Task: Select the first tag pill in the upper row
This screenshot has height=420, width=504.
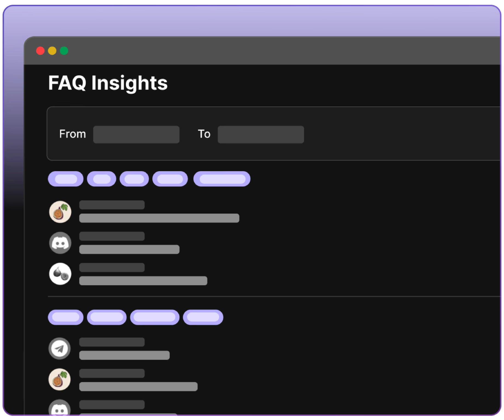Action: point(66,179)
